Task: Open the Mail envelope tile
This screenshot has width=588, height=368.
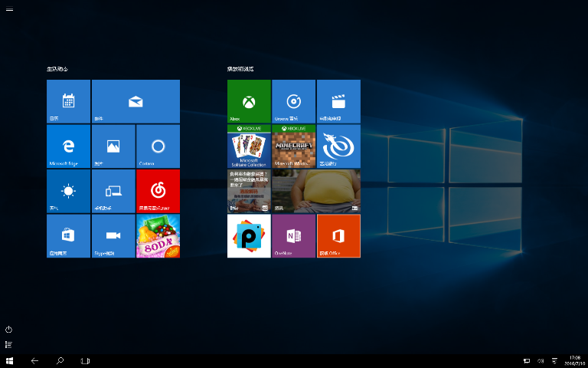Action: (x=136, y=101)
